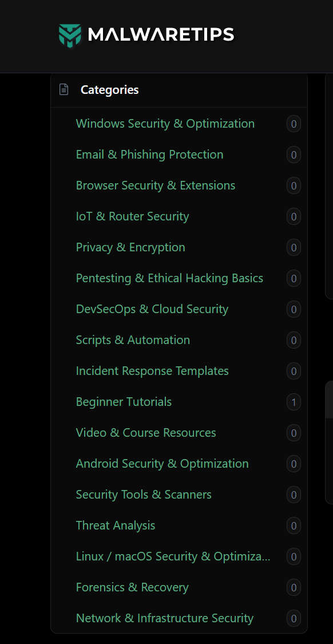Open Forensics & Recovery category
This screenshot has width=333, height=644.
(x=132, y=587)
